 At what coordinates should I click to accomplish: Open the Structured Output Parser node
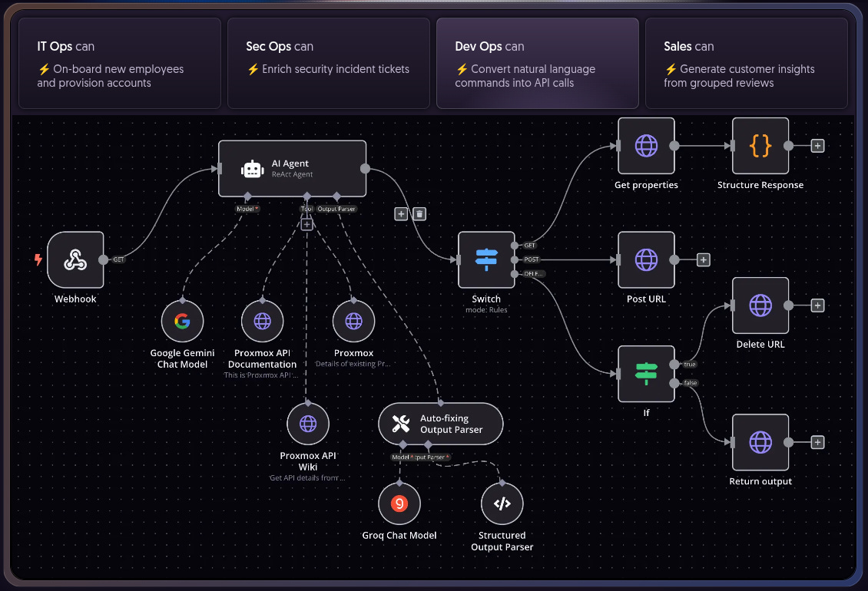[502, 504]
